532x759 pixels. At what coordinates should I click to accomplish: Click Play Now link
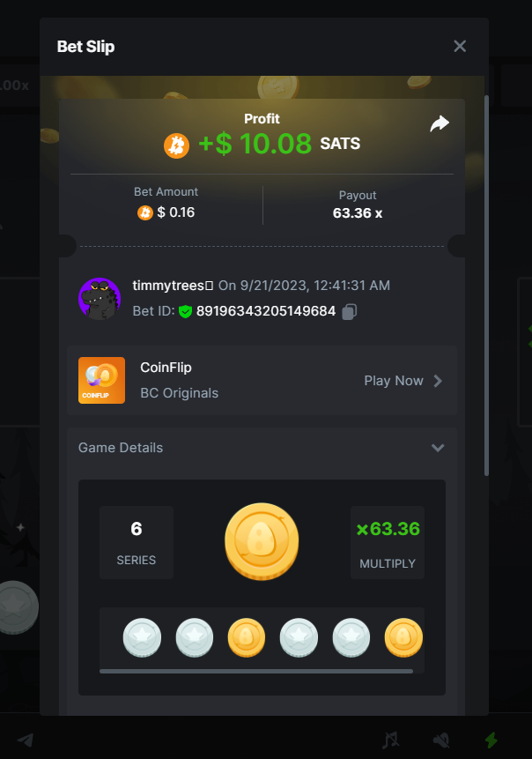pyautogui.click(x=394, y=381)
